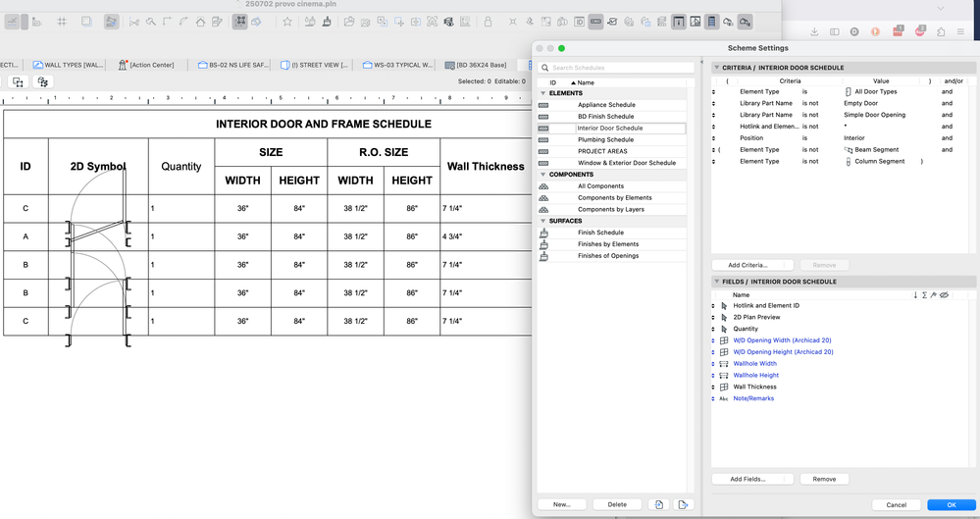Viewport: 980px width, 519px height.
Task: Click the import schedule icon beside Delete
Action: tap(659, 504)
